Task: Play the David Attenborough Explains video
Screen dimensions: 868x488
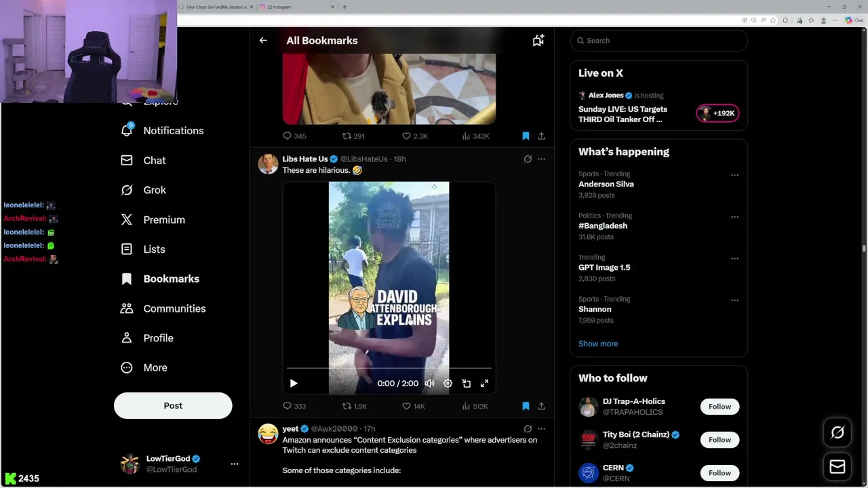Action: 294,384
